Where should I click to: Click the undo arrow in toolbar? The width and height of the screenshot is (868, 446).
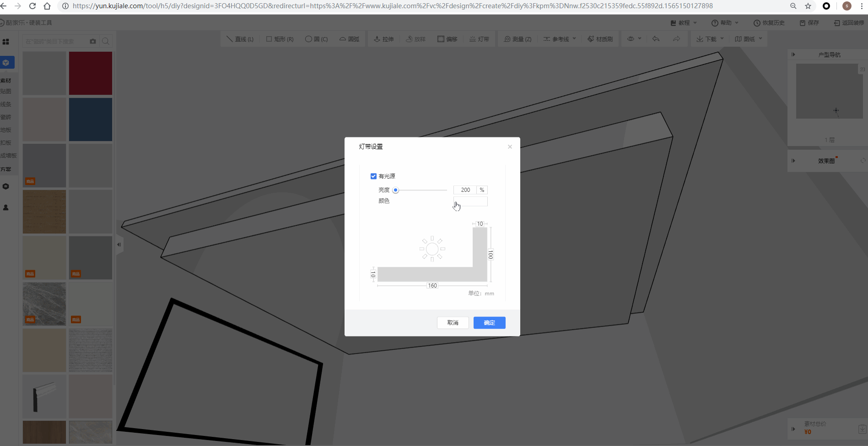point(656,39)
